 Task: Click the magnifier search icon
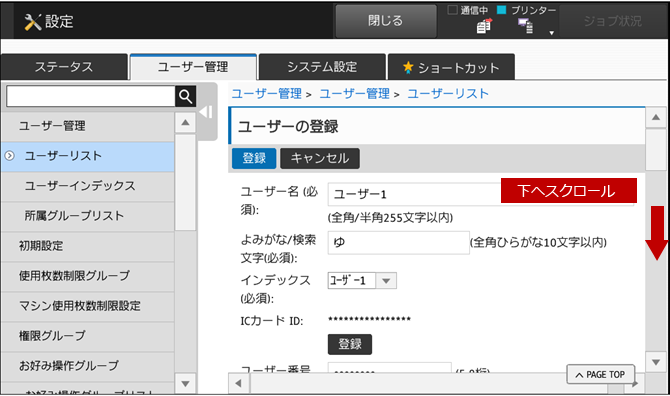click(185, 97)
